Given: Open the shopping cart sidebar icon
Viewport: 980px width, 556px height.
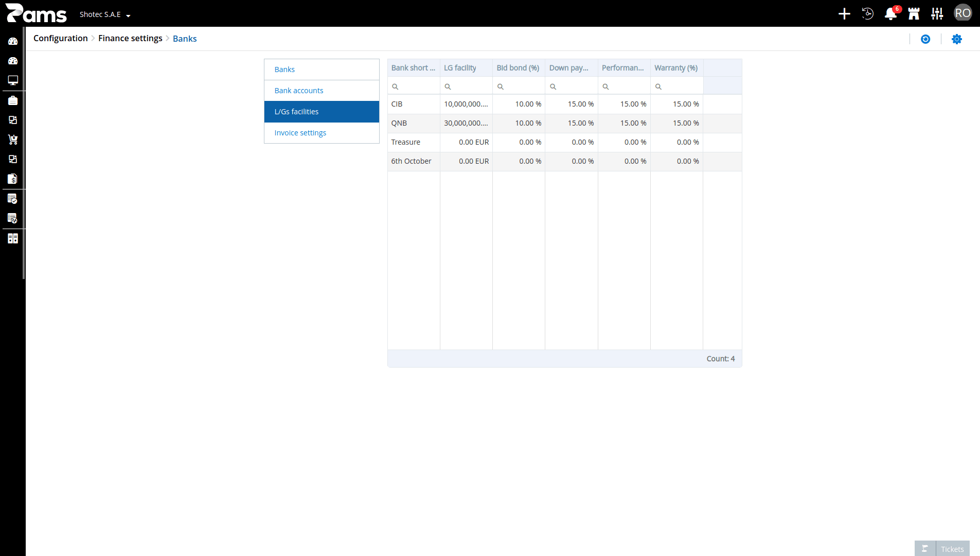Looking at the screenshot, I should 13,140.
